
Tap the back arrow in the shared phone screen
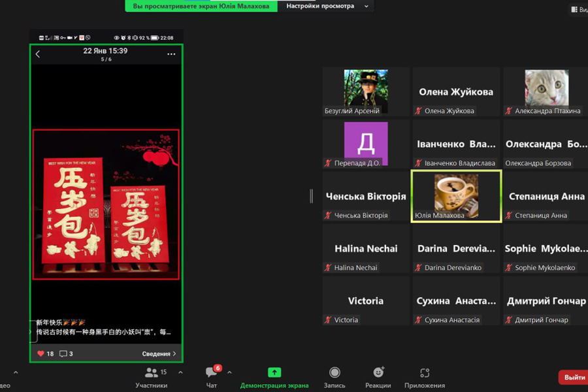click(38, 54)
